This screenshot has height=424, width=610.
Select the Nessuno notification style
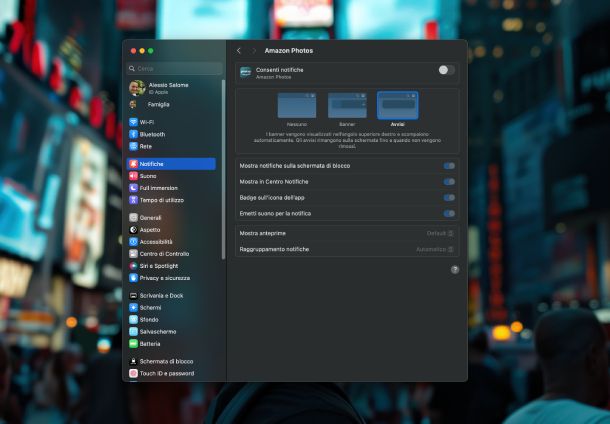click(x=297, y=105)
